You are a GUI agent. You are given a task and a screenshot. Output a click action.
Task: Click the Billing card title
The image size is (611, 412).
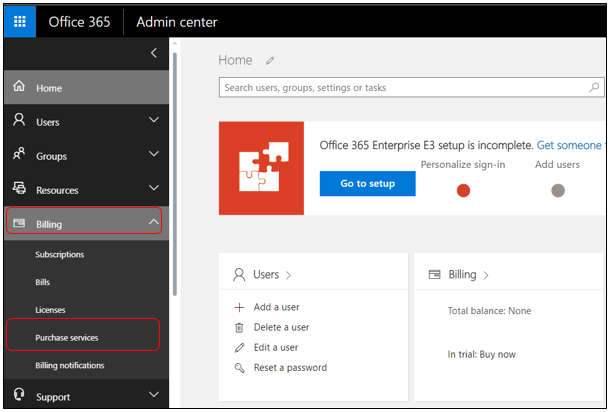point(462,274)
